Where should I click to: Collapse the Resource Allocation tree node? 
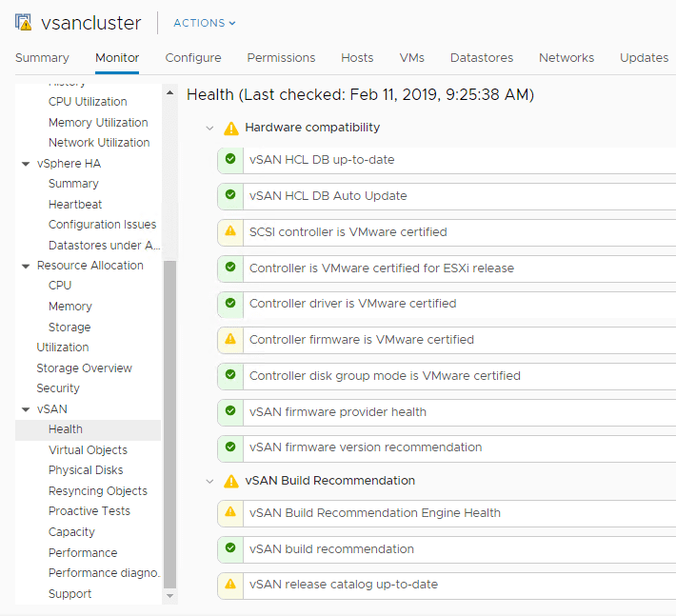[26, 266]
